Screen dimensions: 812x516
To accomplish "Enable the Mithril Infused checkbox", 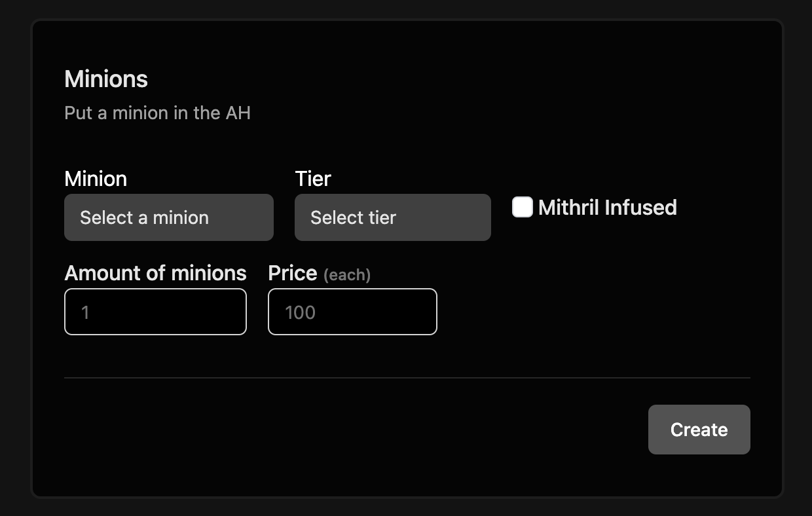I will [522, 208].
